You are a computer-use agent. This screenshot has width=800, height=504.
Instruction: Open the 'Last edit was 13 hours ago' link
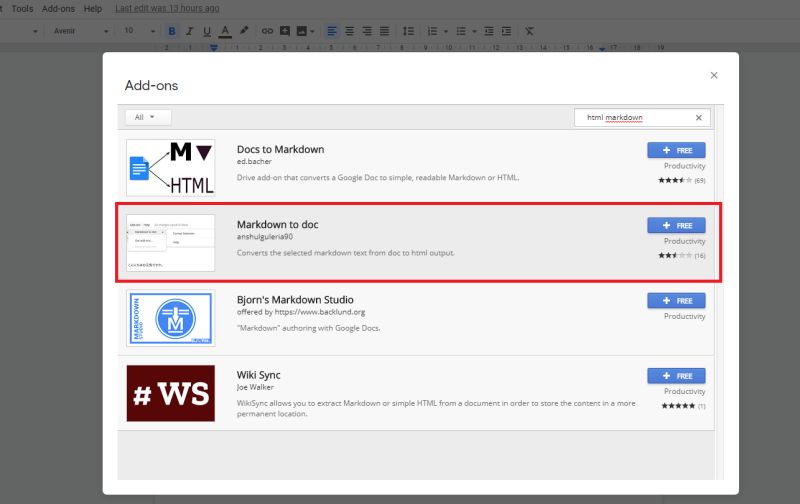(x=167, y=9)
